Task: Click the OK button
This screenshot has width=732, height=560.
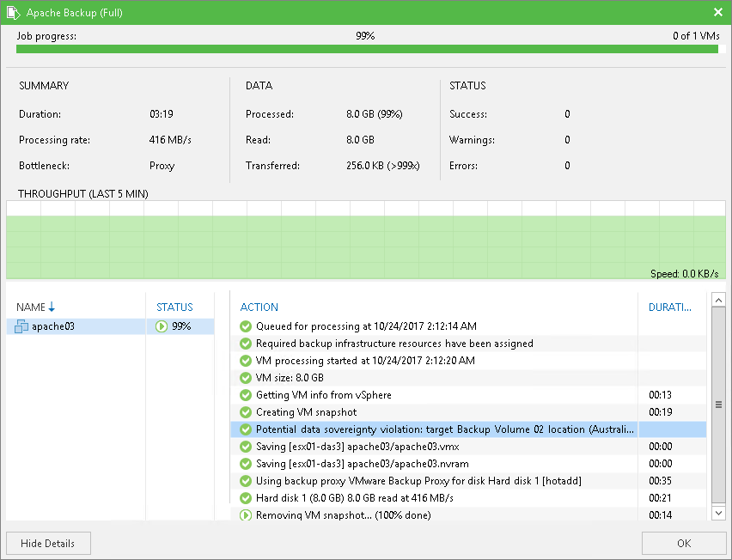Action: coord(683,543)
